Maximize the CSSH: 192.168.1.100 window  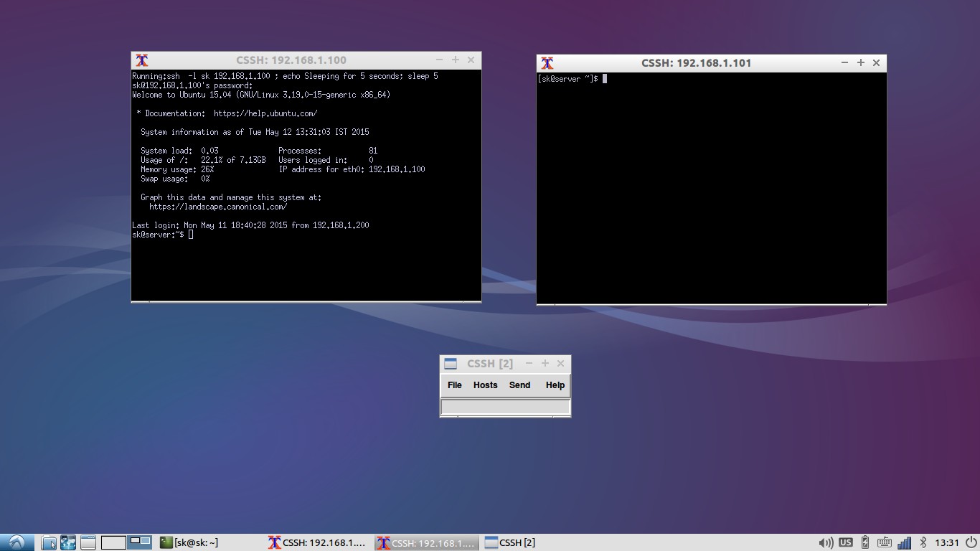(x=456, y=60)
